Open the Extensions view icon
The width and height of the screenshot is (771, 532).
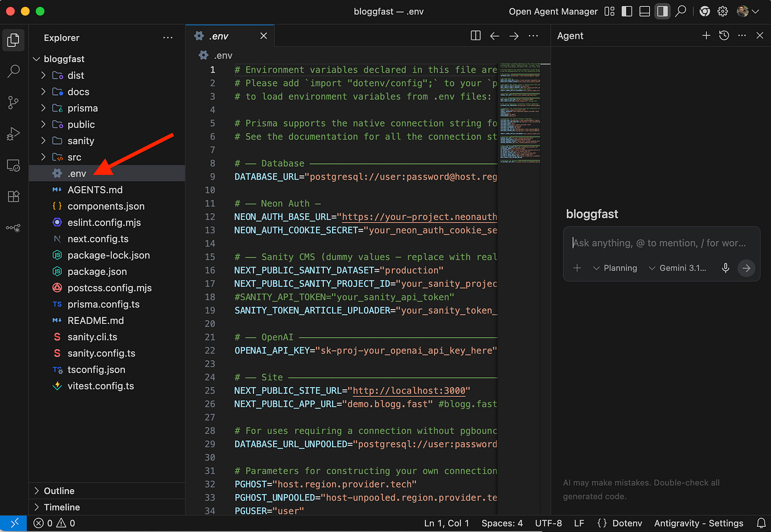(x=14, y=197)
